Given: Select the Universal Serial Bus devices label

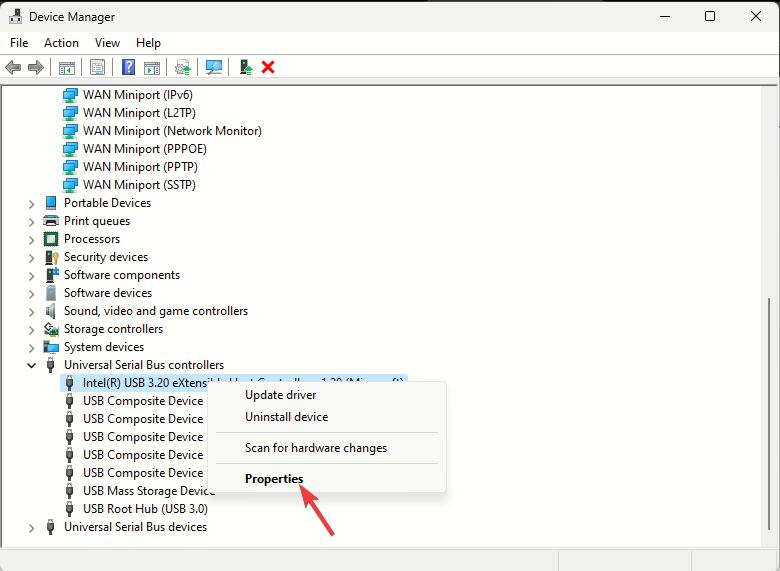Looking at the screenshot, I should pyautogui.click(x=135, y=527).
